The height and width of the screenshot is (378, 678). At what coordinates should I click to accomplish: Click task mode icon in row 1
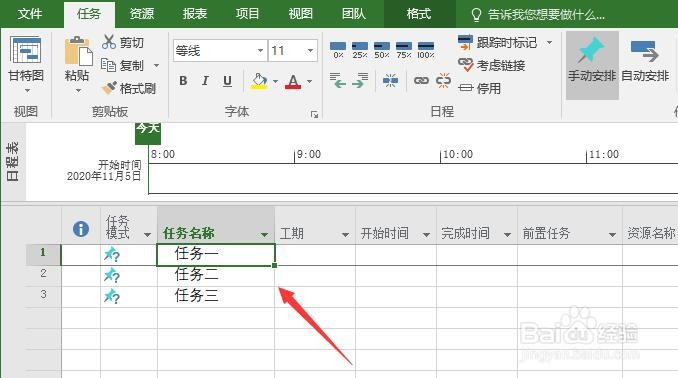112,254
